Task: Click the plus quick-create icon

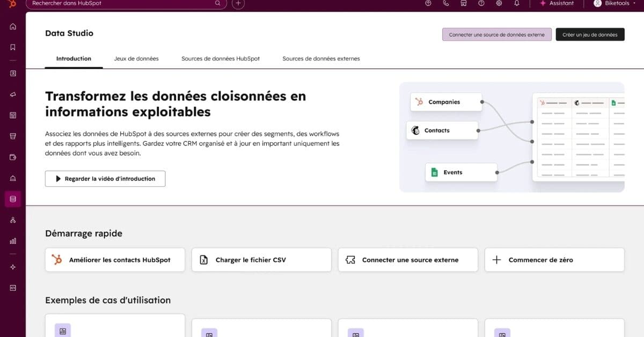Action: click(238, 3)
